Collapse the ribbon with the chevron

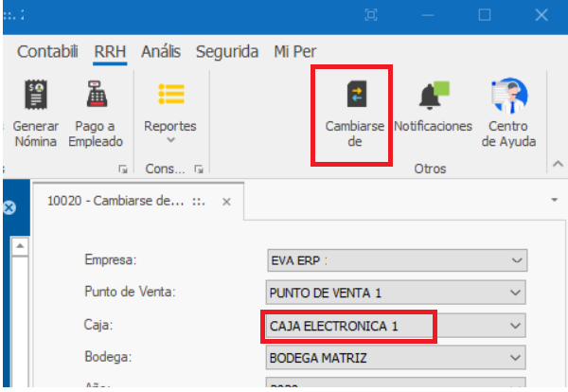point(558,165)
